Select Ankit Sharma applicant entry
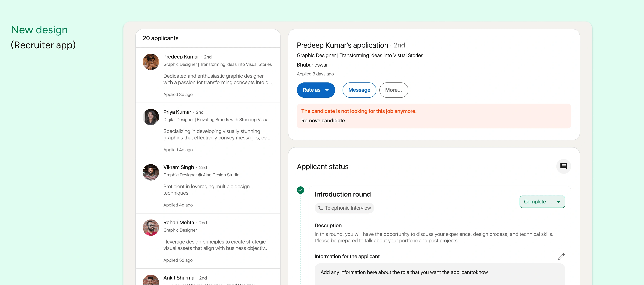Image resolution: width=644 pixels, height=285 pixels. [208, 277]
